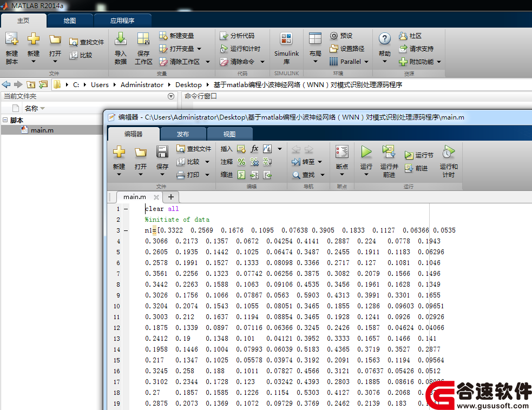Toggle breakpoint dash on line 3
Screen dimensions: 532x410
[x=126, y=230]
